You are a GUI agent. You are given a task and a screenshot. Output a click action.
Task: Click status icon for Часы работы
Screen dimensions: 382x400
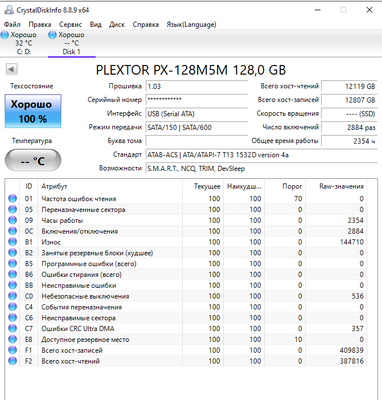pyautogui.click(x=13, y=220)
